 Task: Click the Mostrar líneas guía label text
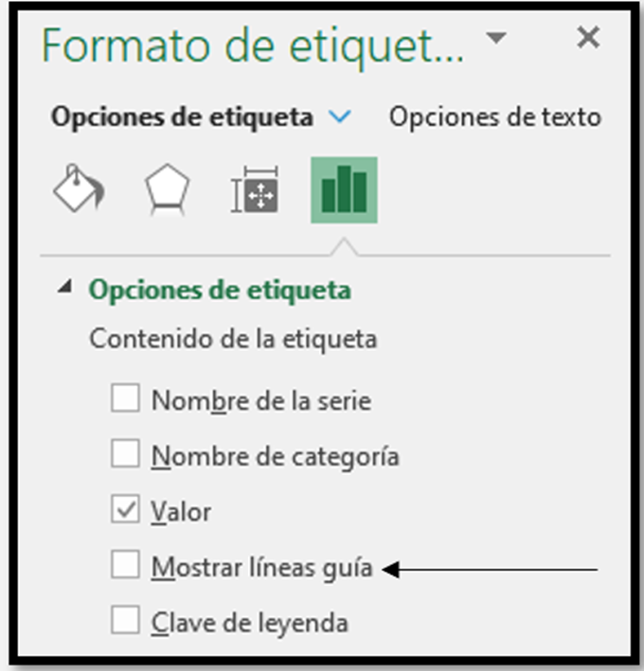point(262,568)
